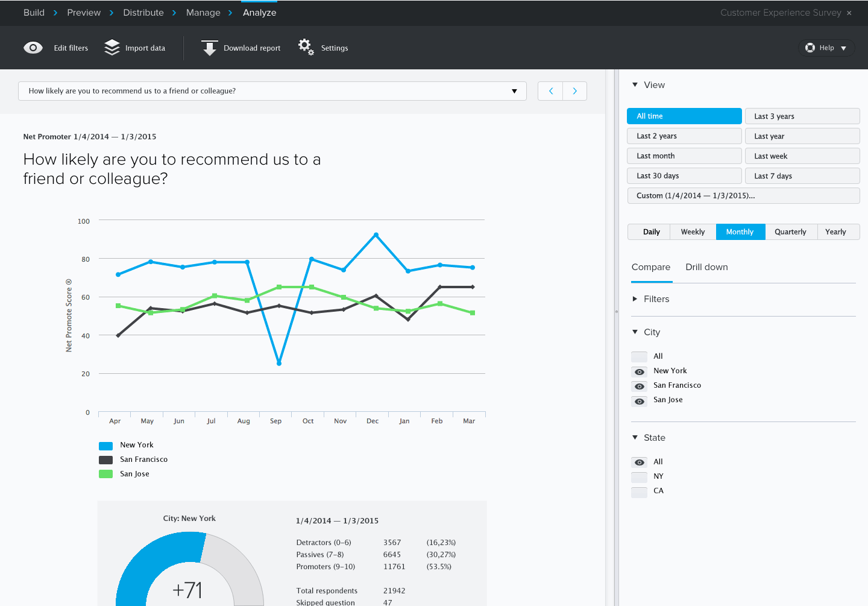868x606 pixels.
Task: Click the divider scrollbar handle between panels
Action: click(x=616, y=311)
